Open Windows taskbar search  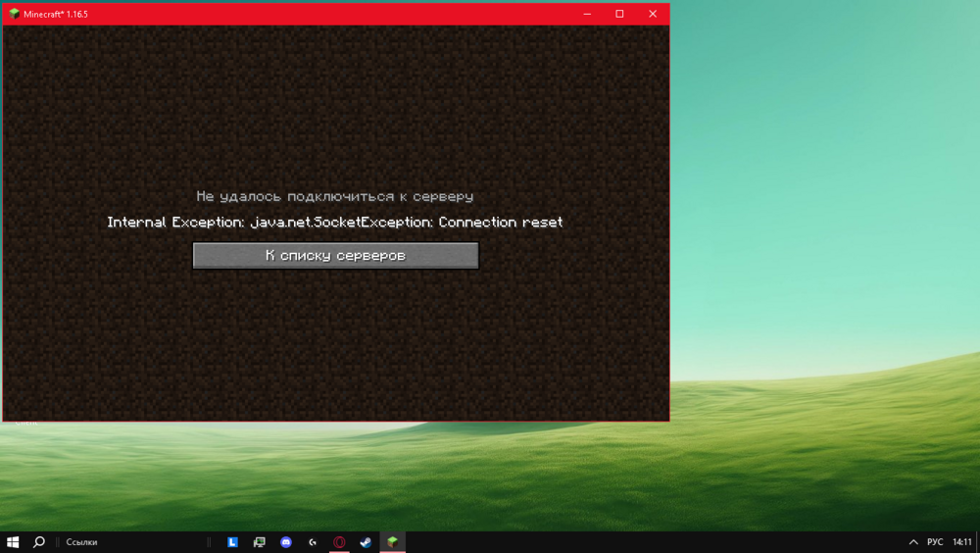click(x=39, y=541)
